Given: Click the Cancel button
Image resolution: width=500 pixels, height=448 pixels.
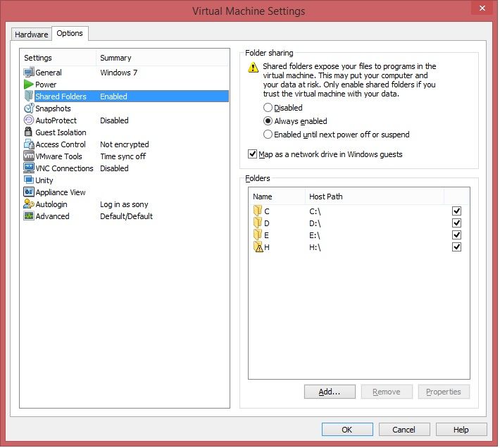Looking at the screenshot, I should tap(404, 430).
